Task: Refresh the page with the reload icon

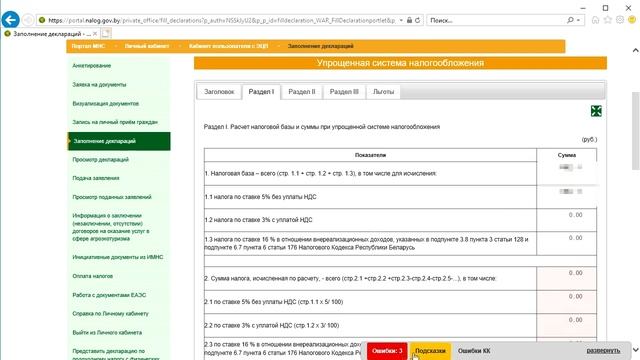Action: [x=418, y=20]
